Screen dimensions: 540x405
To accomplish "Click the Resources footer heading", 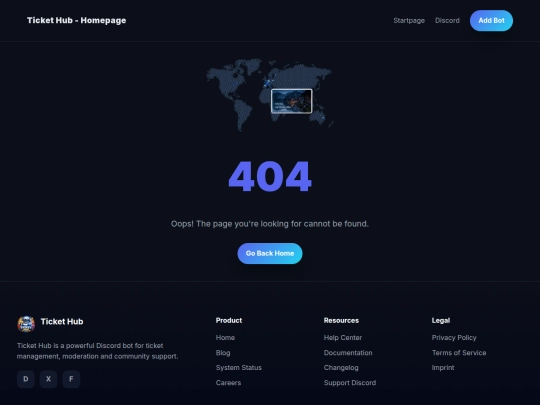I will click(x=341, y=320).
